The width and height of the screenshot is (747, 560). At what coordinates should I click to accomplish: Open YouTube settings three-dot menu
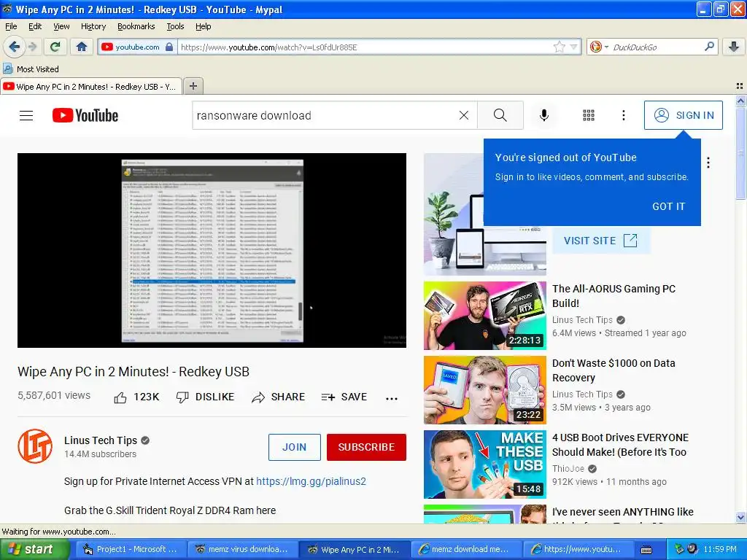[624, 115]
